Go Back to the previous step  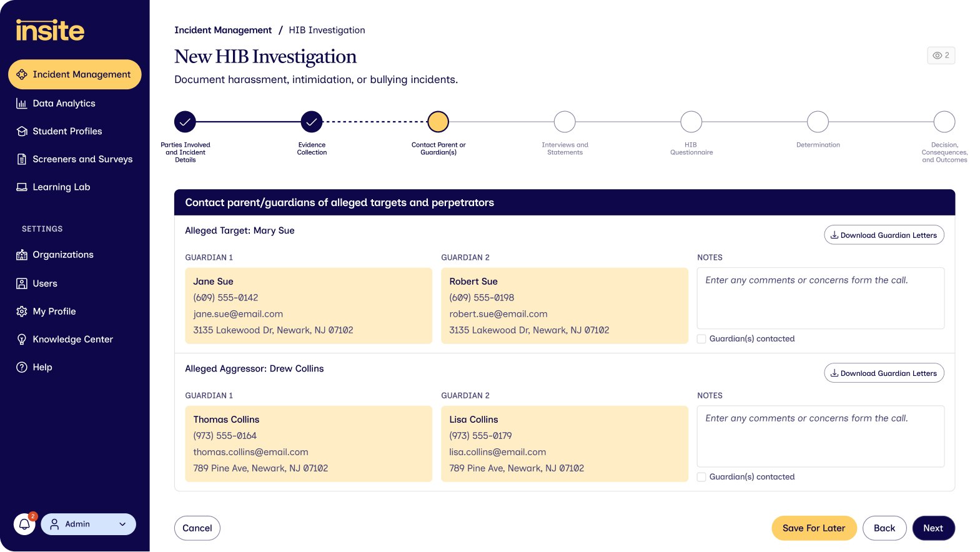[884, 528]
